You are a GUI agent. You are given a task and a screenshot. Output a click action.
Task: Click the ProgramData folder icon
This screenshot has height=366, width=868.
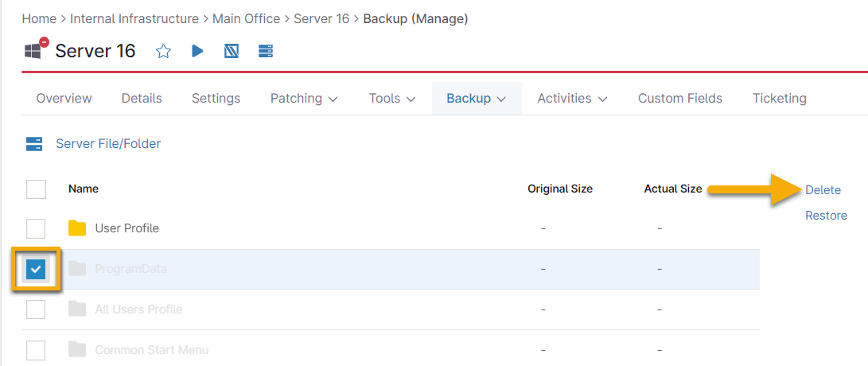point(77,269)
